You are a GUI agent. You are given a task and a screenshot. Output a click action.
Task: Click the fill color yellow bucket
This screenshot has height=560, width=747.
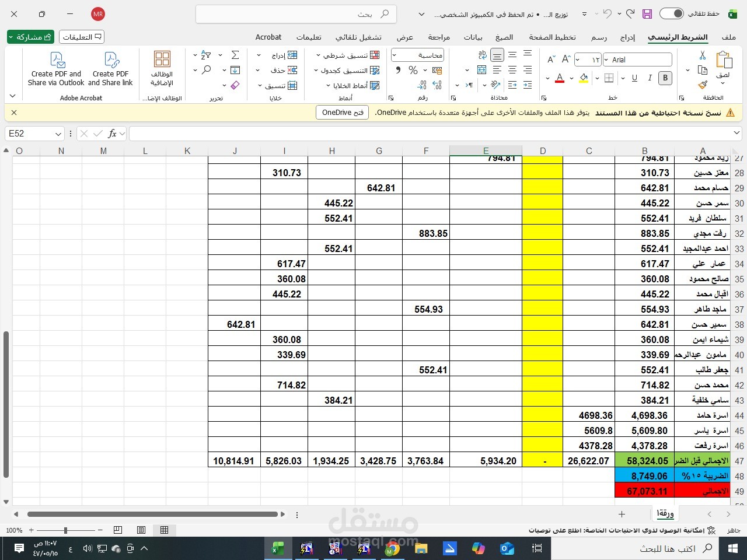(x=584, y=78)
